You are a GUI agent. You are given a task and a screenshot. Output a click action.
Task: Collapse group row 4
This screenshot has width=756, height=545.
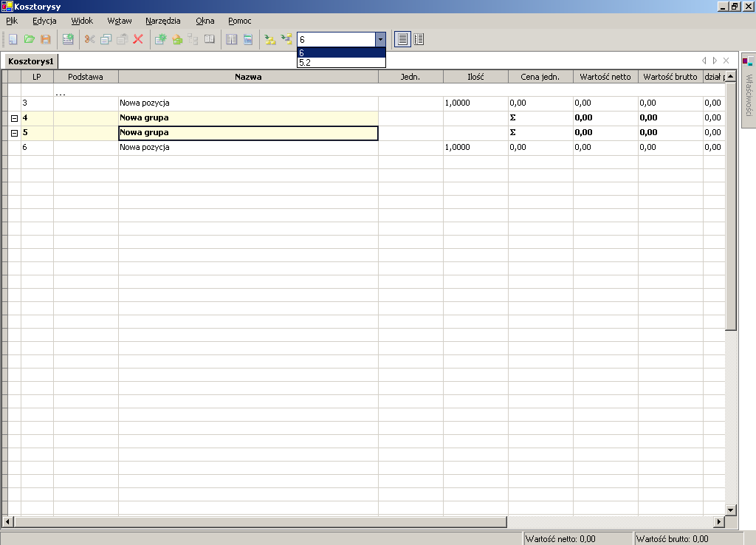(x=15, y=118)
